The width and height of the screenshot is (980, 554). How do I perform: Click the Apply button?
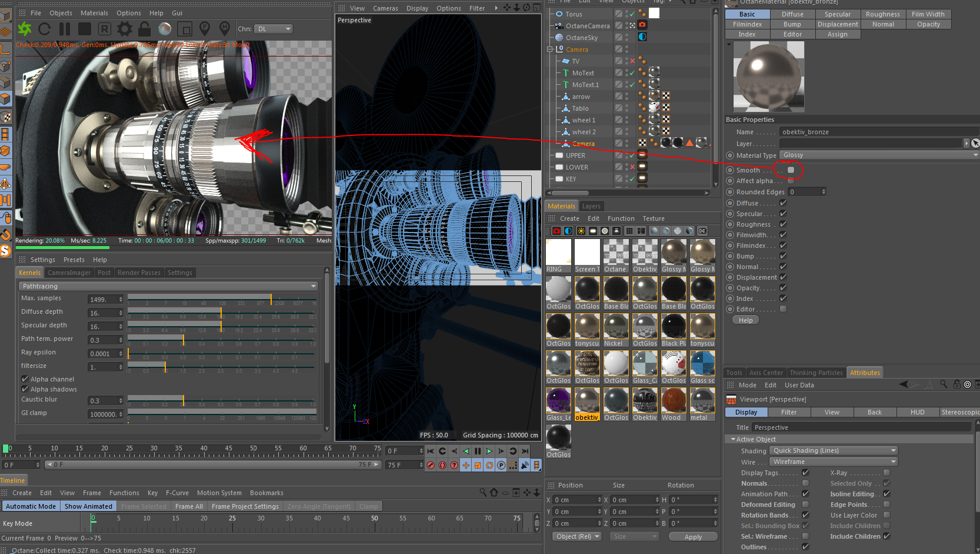click(x=693, y=537)
